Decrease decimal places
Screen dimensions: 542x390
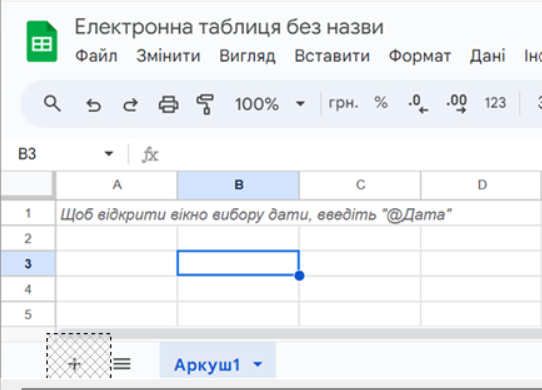tap(418, 104)
